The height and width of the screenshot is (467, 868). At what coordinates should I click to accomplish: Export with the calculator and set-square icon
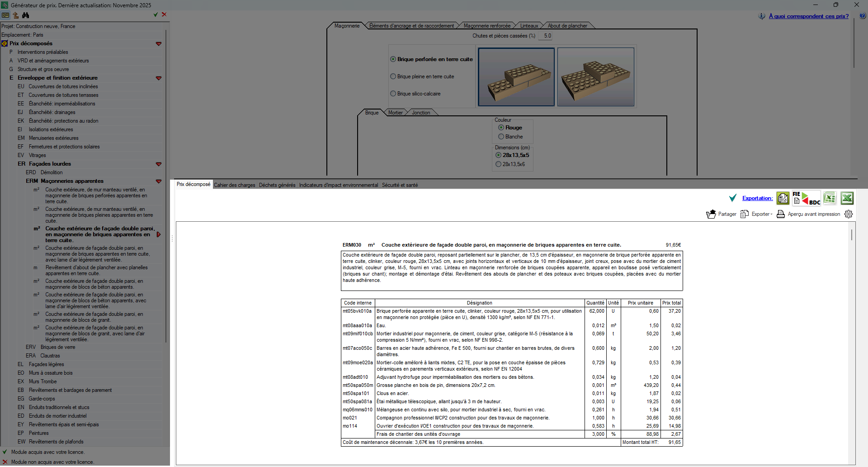(783, 198)
